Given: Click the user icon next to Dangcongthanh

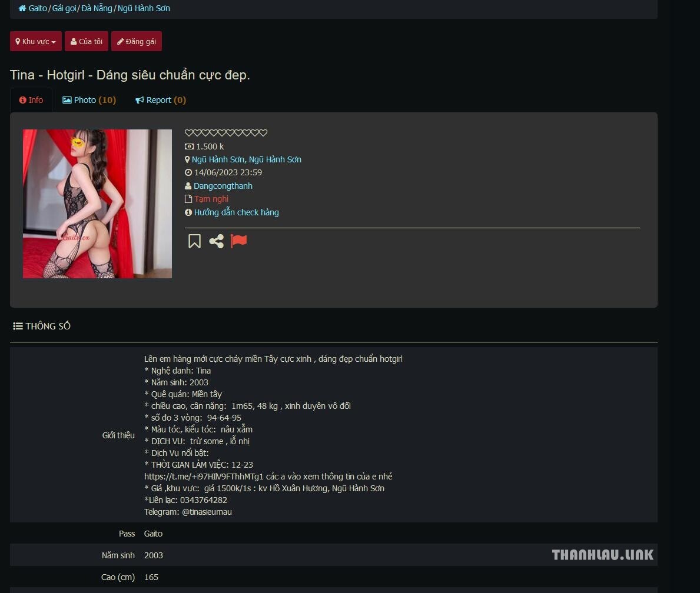Looking at the screenshot, I should [188, 186].
